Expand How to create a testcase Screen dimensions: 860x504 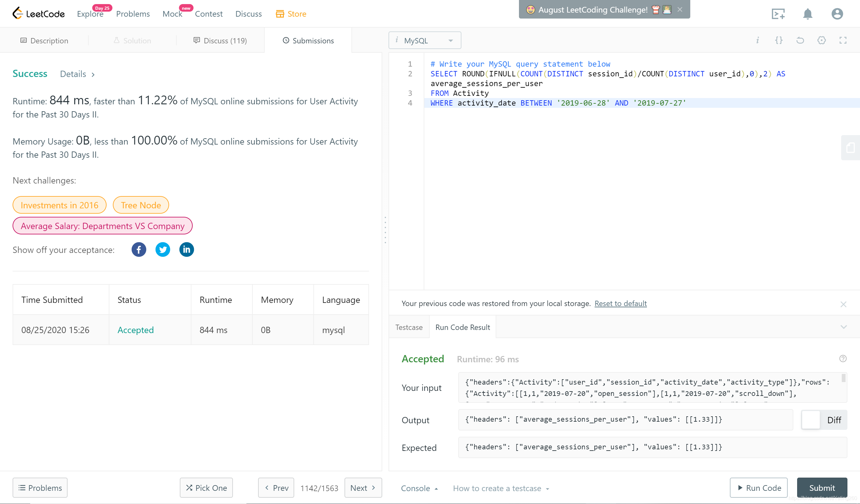501,488
